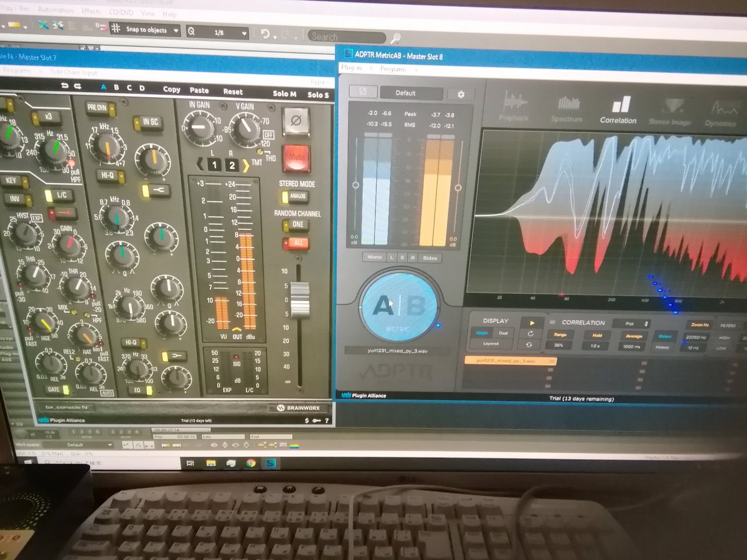Open the correlation Plot type dropdown
The height and width of the screenshot is (560, 747).
(x=632, y=324)
